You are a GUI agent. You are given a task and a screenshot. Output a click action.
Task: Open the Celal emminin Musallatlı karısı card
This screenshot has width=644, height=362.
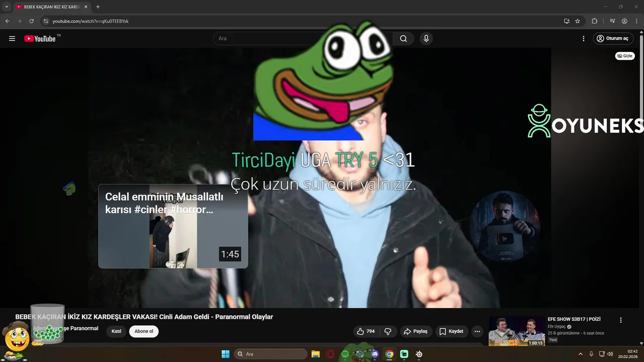click(x=173, y=226)
